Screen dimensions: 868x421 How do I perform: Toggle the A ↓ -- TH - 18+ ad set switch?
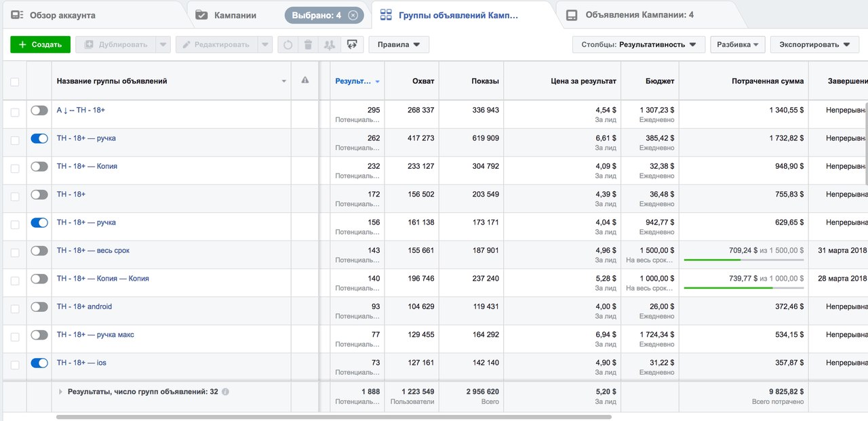(39, 111)
